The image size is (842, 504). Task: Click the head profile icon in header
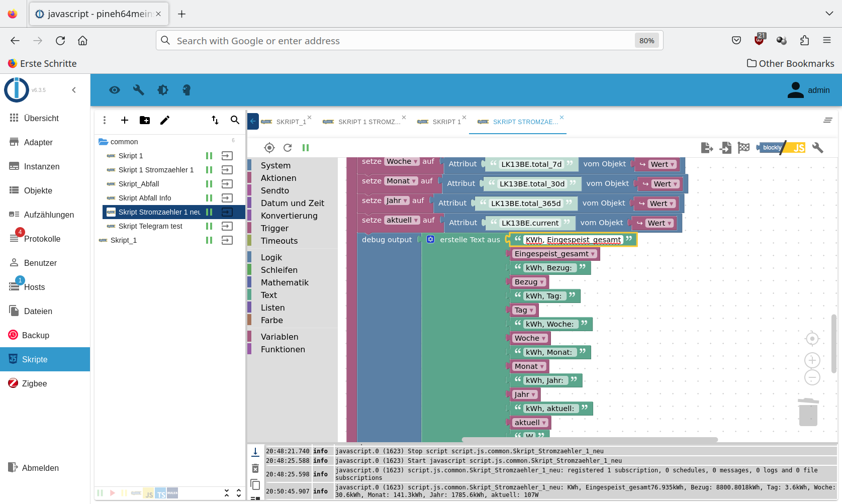click(186, 90)
